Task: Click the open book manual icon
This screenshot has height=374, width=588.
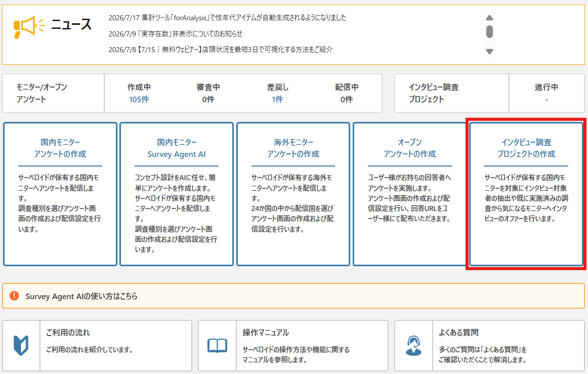Action: [x=217, y=346]
